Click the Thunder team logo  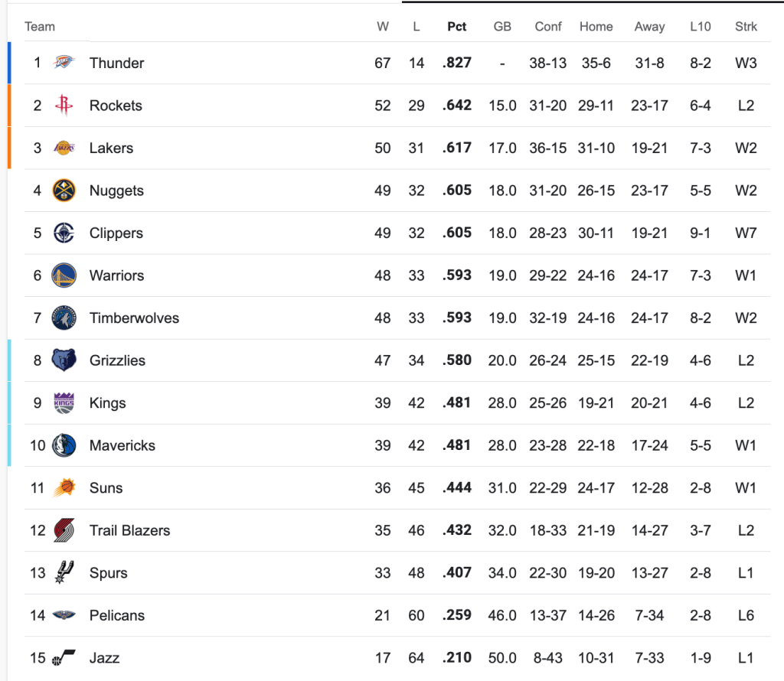pyautogui.click(x=64, y=63)
